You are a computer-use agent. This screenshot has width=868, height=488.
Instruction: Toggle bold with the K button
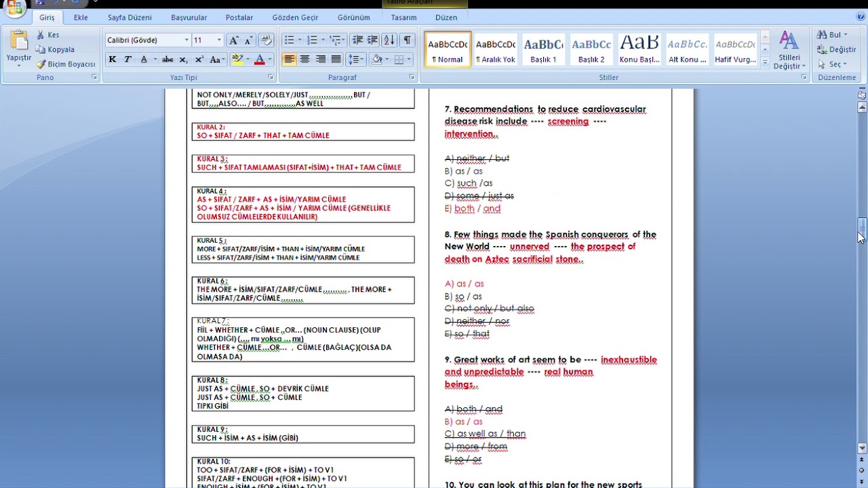pos(113,60)
